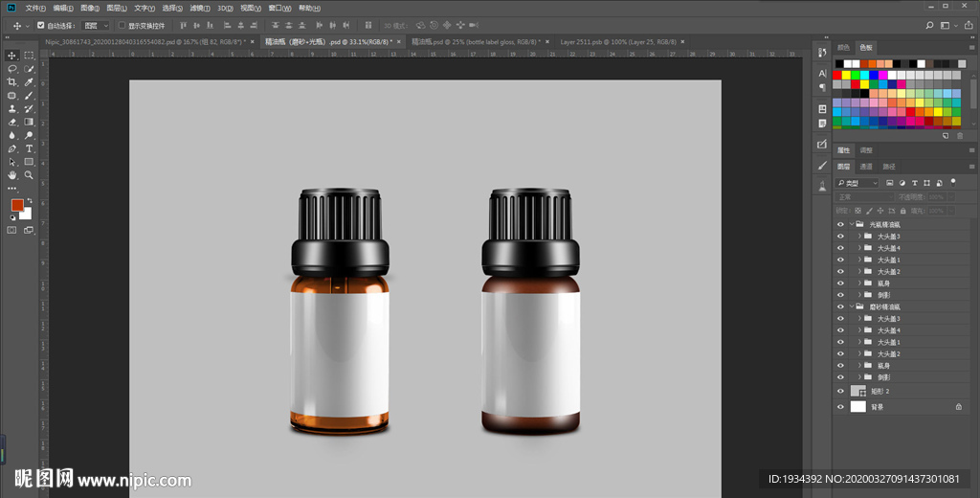Screen dimensions: 980x498
Task: Select the Type tool
Action: 29,148
